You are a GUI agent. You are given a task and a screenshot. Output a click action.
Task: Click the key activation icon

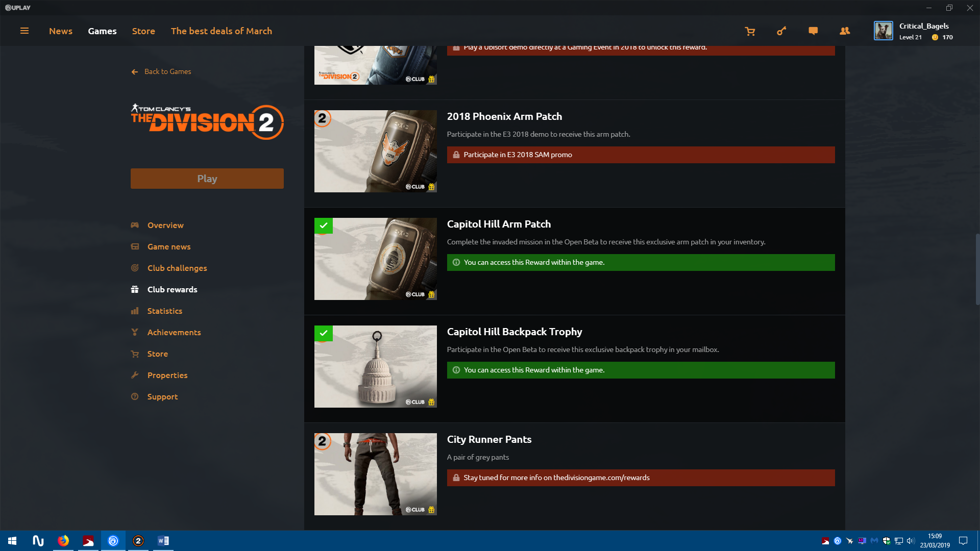tap(781, 31)
